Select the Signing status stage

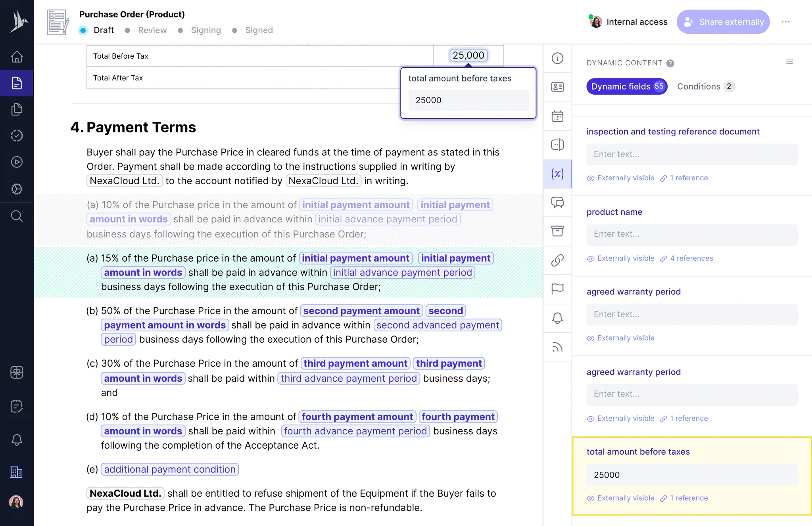coord(200,30)
